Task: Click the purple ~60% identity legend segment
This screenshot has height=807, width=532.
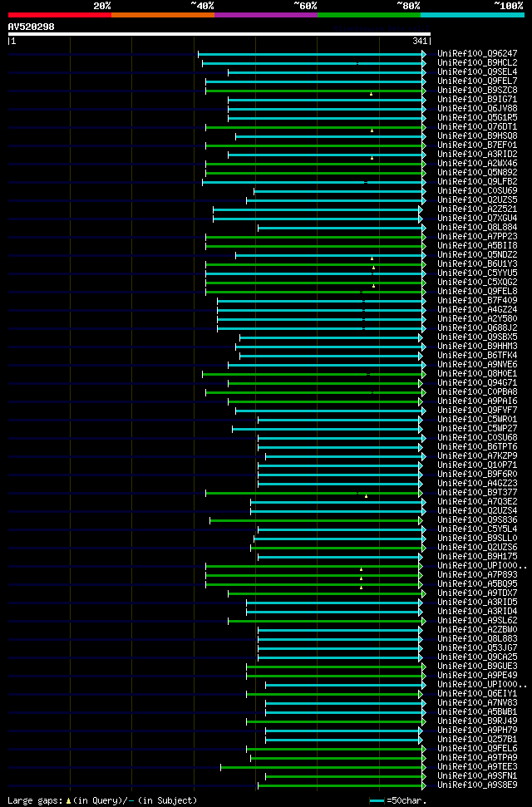Action: coord(266,15)
